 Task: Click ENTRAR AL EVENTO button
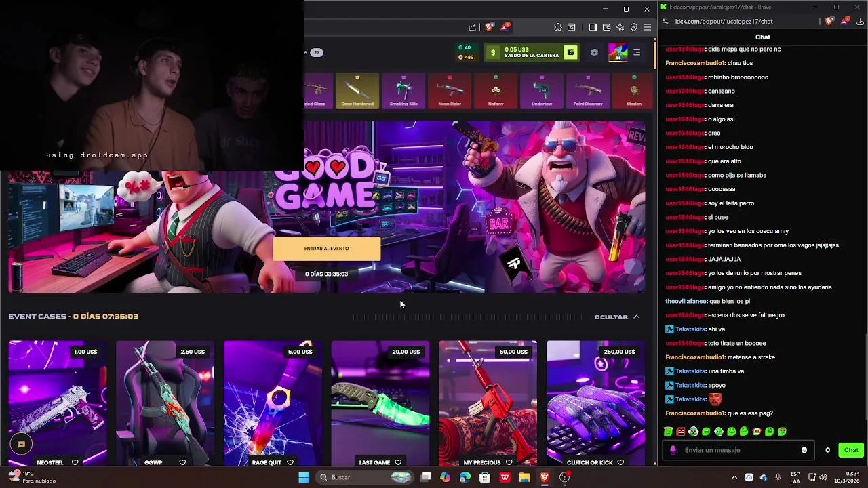(x=326, y=249)
